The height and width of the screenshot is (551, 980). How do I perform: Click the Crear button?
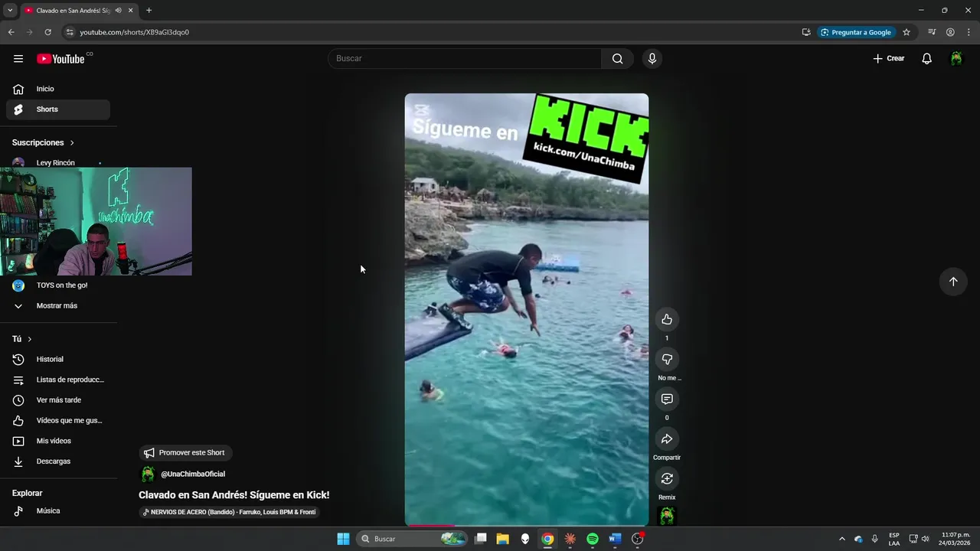point(889,59)
